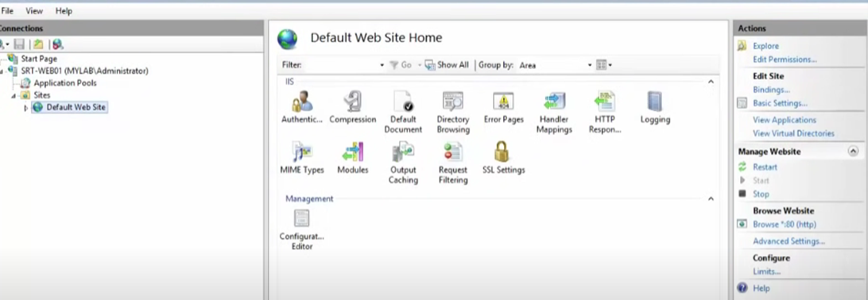Select SRT-WEB01 server node
868x300 pixels.
pos(85,71)
